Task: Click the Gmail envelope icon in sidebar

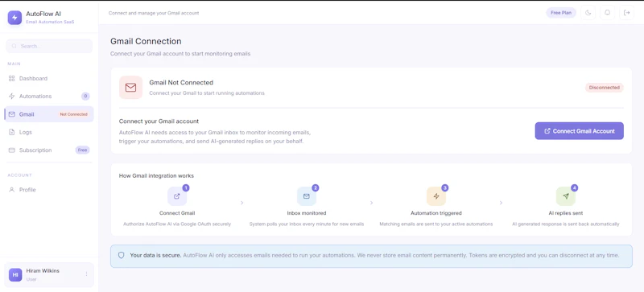Action: (11, 114)
